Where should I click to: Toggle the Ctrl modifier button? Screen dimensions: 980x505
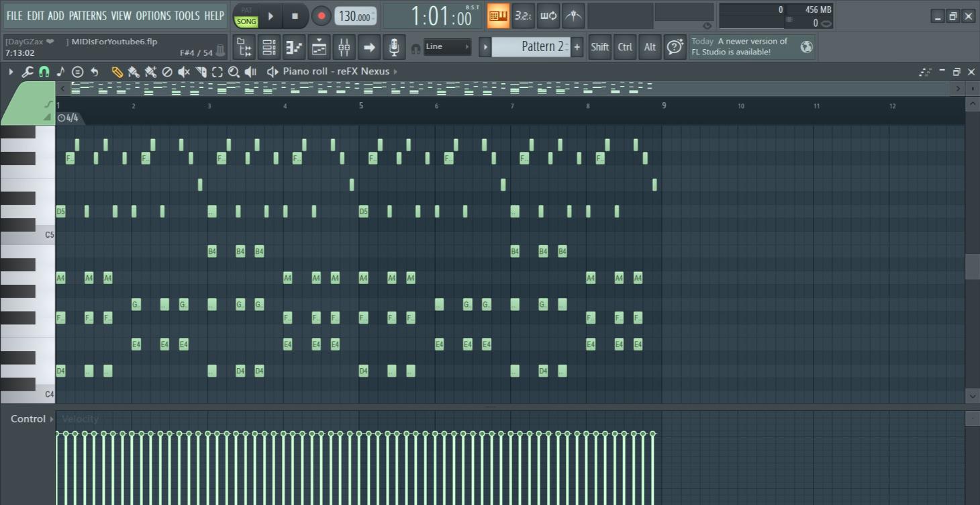click(625, 47)
